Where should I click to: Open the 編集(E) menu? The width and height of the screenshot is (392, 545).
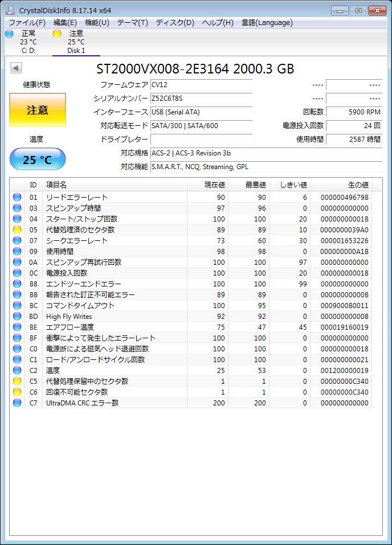(x=65, y=23)
